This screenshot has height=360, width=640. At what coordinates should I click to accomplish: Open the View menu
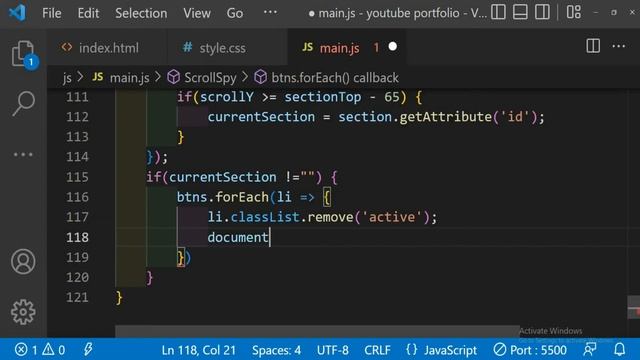point(197,13)
